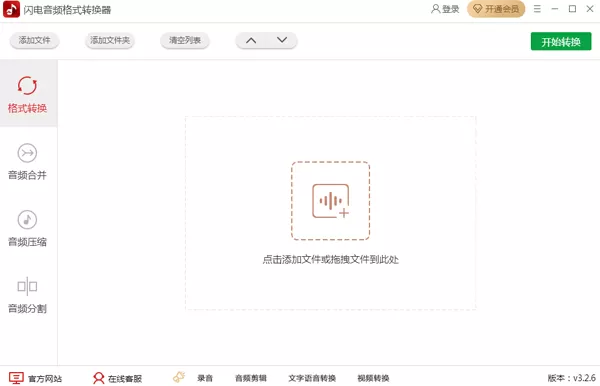This screenshot has height=386, width=600.
Task: Open the 视频转换 video conversion link
Action: click(x=373, y=378)
